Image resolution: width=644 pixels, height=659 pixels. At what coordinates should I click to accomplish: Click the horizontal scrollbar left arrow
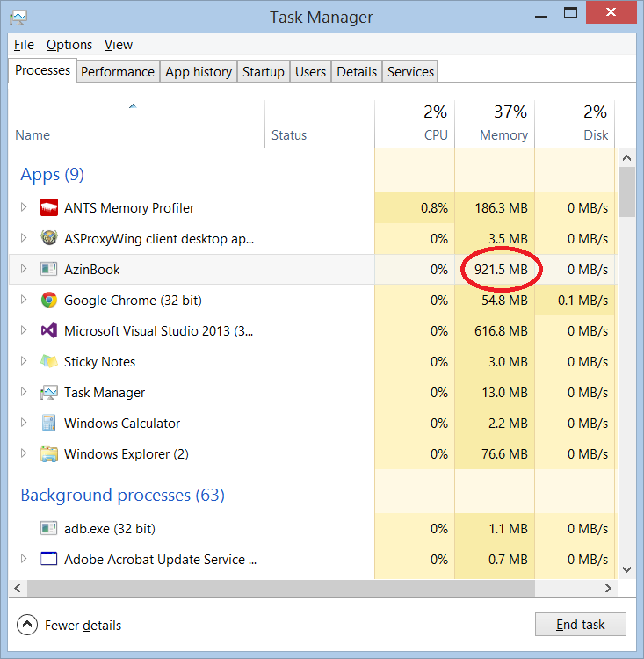point(18,589)
